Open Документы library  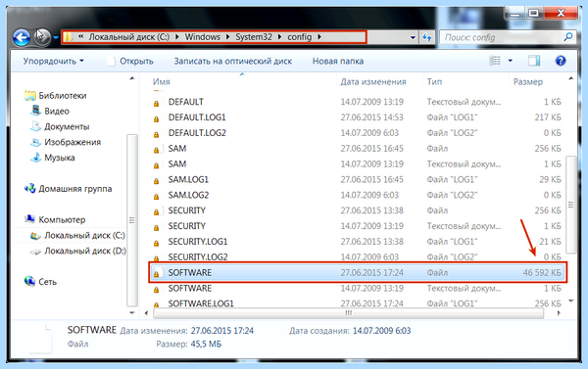(67, 126)
